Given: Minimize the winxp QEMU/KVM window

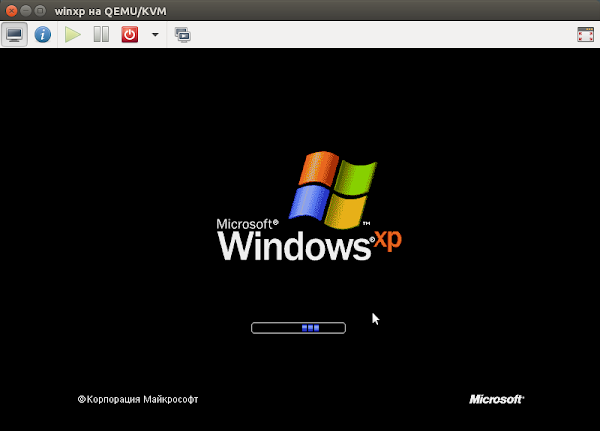Looking at the screenshot, I should pos(26,11).
